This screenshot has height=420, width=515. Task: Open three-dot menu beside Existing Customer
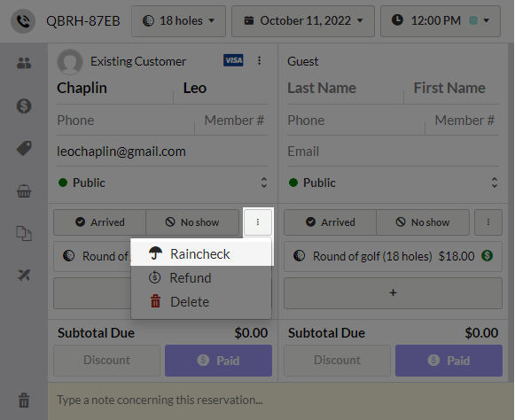pos(259,60)
